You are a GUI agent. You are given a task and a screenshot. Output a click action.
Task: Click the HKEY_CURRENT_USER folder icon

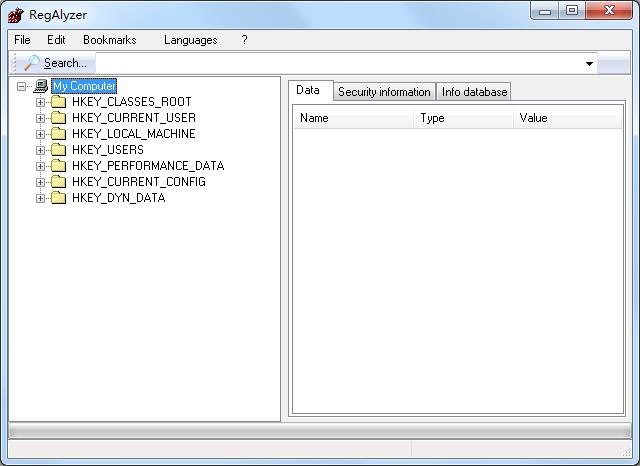coord(58,118)
